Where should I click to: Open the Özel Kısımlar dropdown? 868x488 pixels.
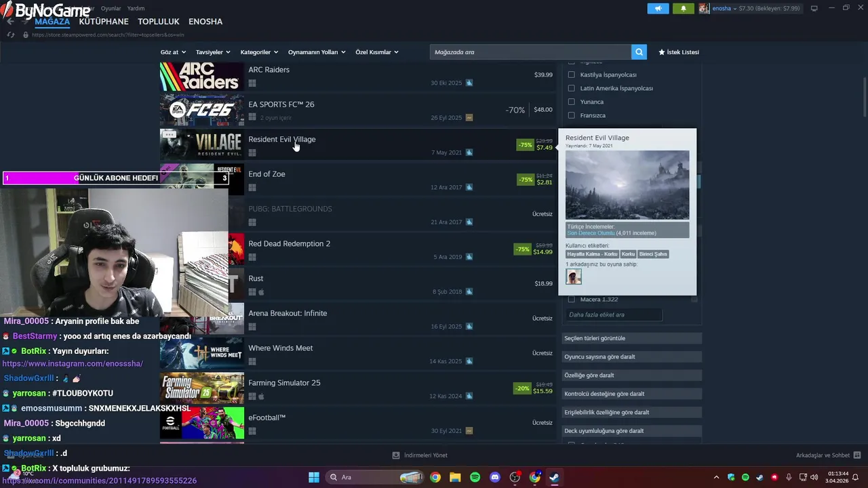pyautogui.click(x=377, y=52)
